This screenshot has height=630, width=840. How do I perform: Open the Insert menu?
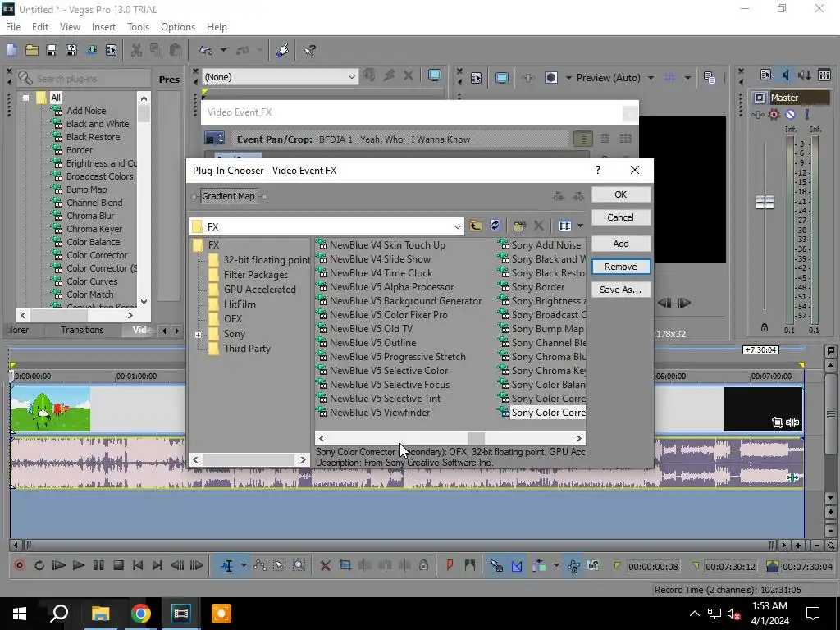pos(103,27)
